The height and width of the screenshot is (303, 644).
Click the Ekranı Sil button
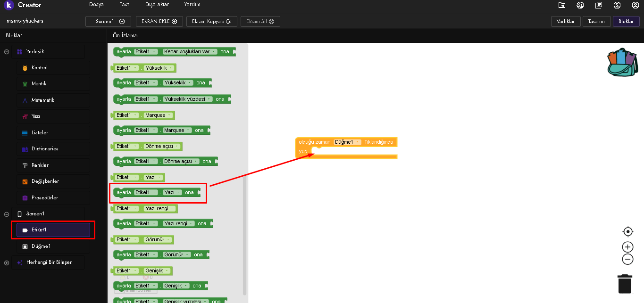(260, 21)
